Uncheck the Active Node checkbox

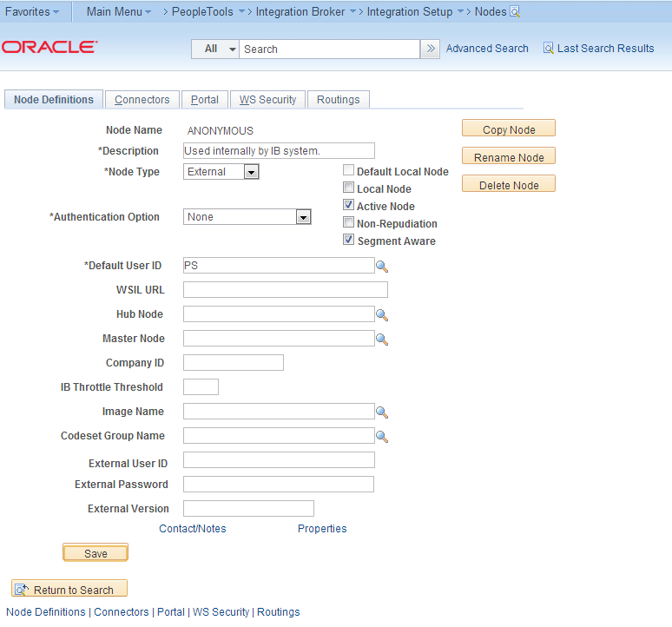point(348,205)
